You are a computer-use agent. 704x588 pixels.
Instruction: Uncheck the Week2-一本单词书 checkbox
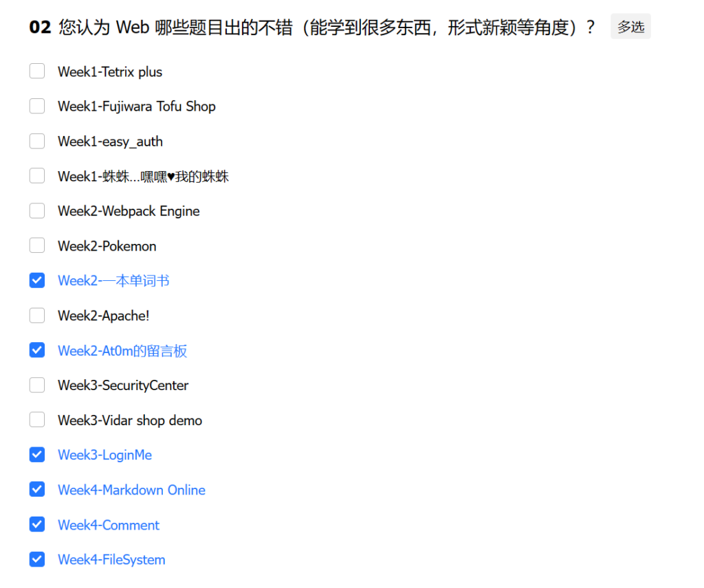point(37,280)
